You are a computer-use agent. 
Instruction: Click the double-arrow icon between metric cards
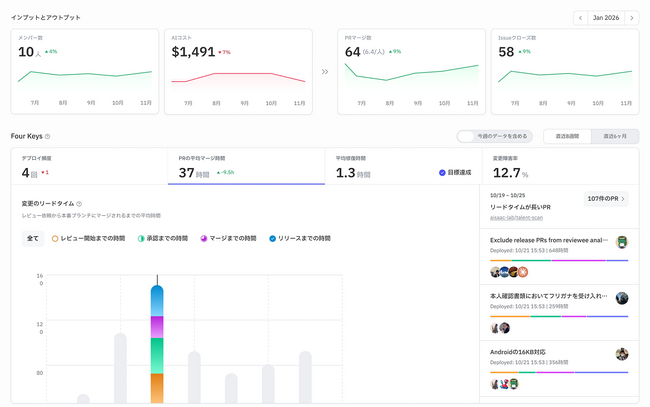coord(324,71)
